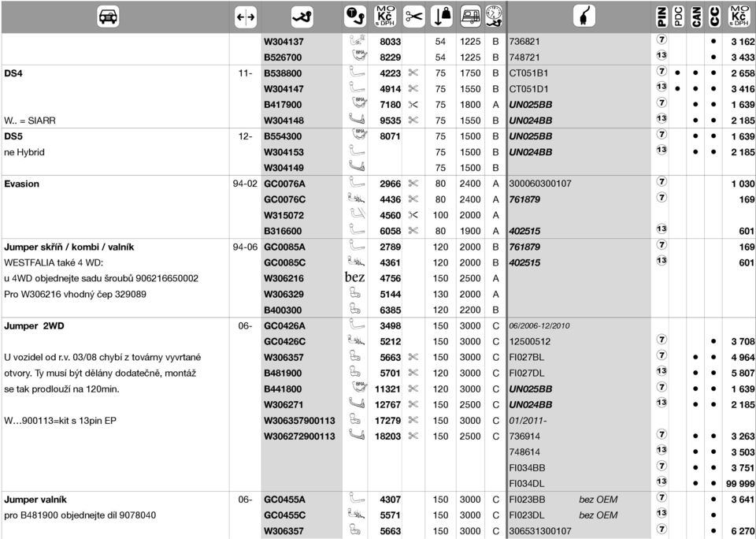
Task: Click 'pro B481900 objednejte díl 9078040' note
Action: [x=80, y=515]
